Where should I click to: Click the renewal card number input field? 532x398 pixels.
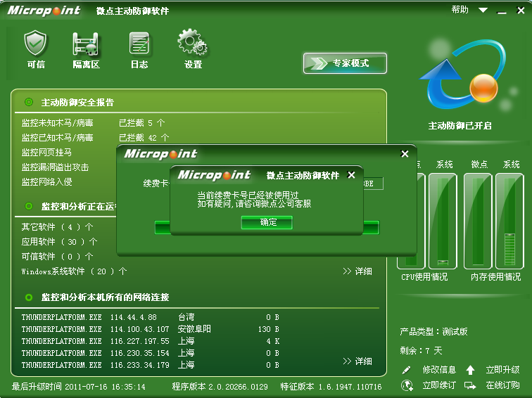[373, 184]
